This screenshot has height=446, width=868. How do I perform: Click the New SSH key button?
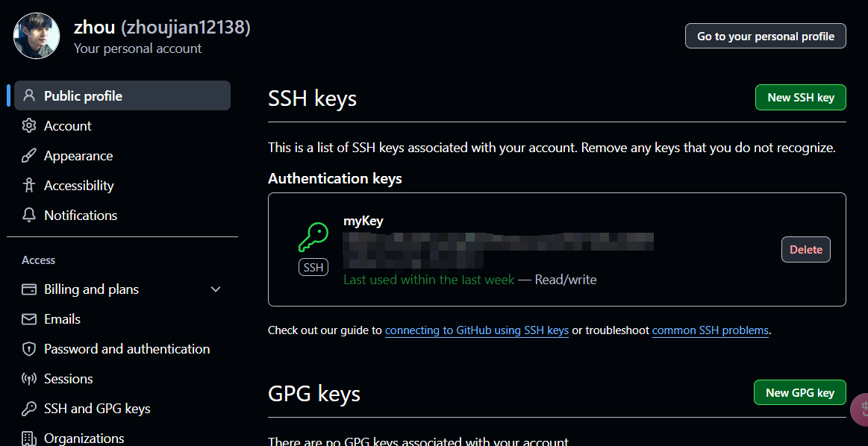pos(801,98)
